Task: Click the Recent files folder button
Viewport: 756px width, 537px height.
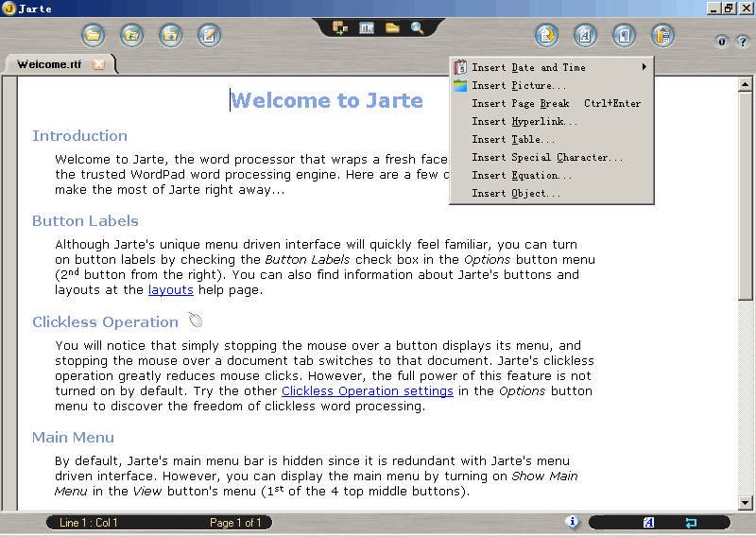Action: pos(131,35)
